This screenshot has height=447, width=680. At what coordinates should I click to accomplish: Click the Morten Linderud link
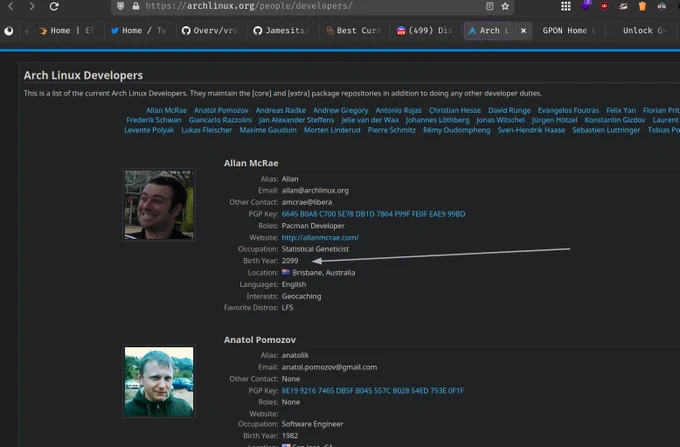click(332, 130)
